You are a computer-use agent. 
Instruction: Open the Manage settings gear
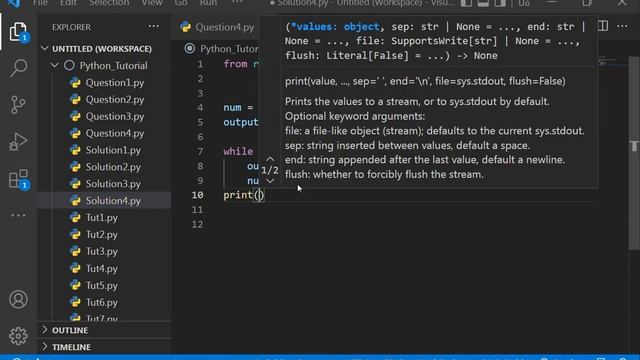pyautogui.click(x=18, y=336)
